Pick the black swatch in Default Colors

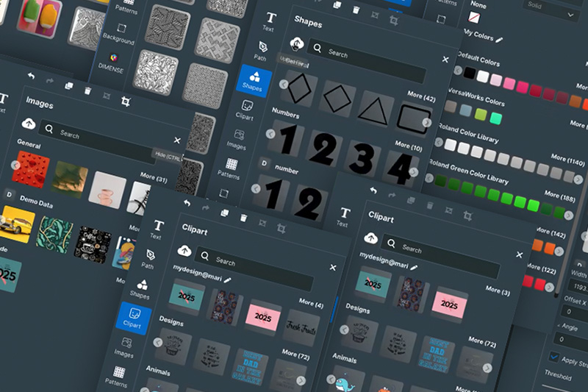[469, 72]
